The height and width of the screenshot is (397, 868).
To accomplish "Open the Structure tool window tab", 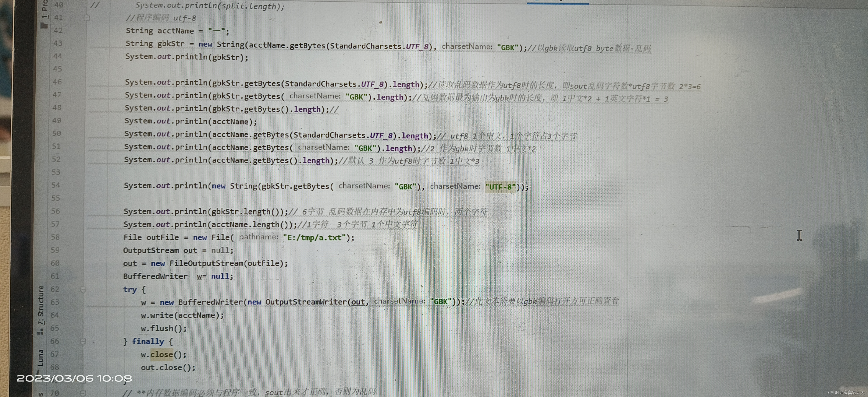I will point(41,305).
